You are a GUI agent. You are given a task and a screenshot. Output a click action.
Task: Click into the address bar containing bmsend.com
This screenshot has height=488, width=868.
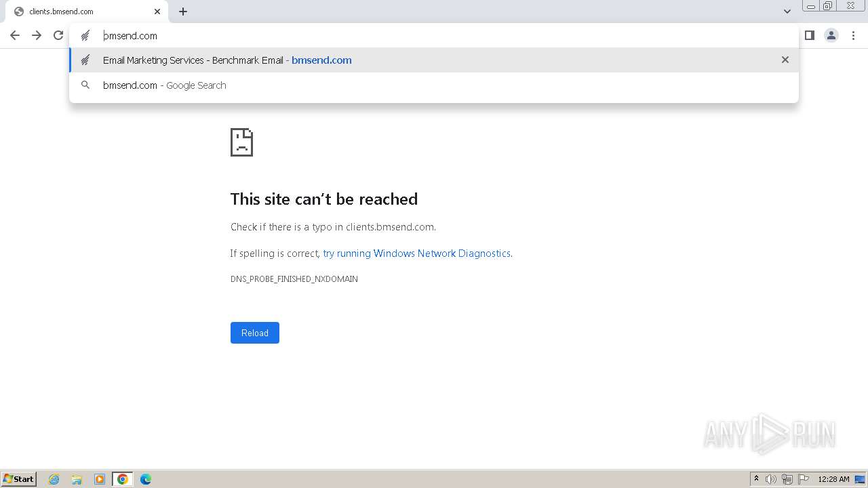tap(434, 36)
